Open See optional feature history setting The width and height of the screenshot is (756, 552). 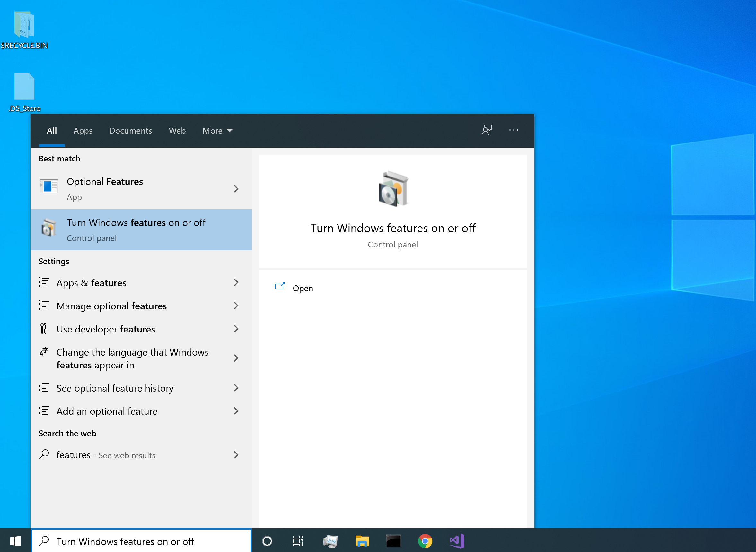tap(141, 388)
